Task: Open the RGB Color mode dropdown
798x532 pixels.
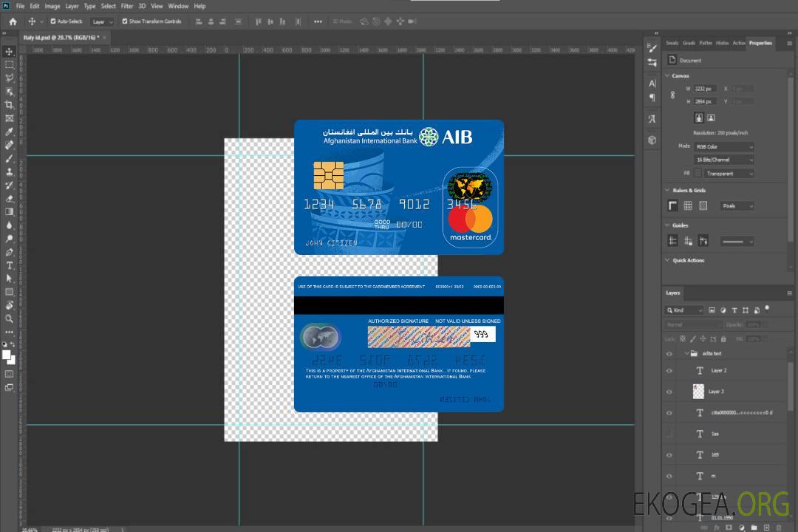Action: (x=723, y=146)
